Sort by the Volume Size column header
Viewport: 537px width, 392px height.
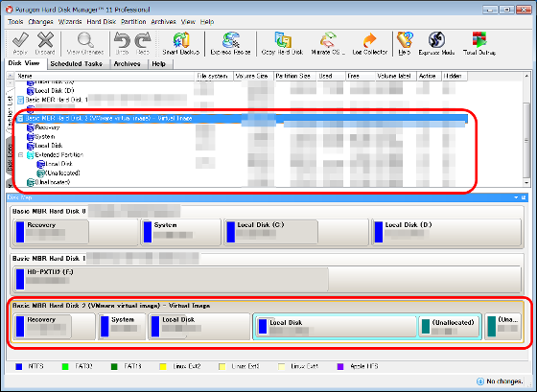(x=253, y=76)
